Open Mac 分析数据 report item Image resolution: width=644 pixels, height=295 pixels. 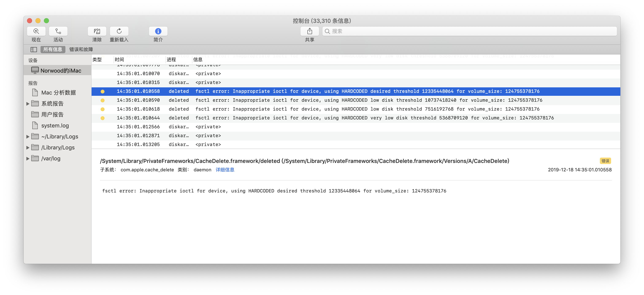point(58,92)
